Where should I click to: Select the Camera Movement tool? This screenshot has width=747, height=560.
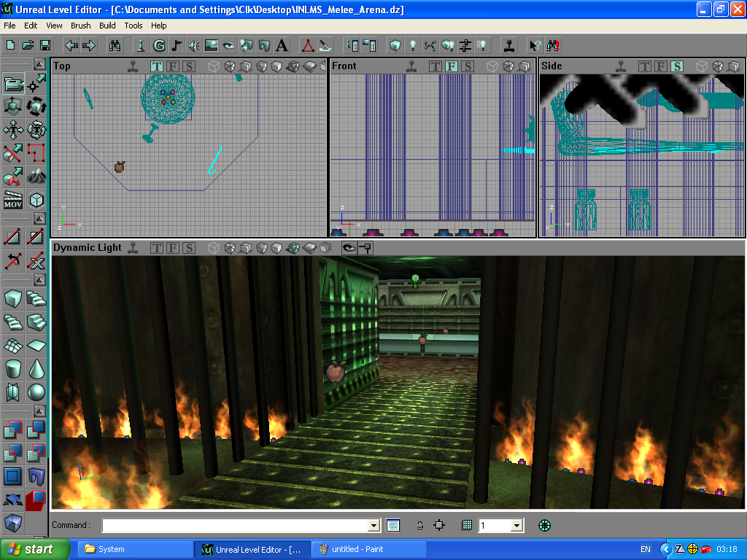click(x=13, y=84)
